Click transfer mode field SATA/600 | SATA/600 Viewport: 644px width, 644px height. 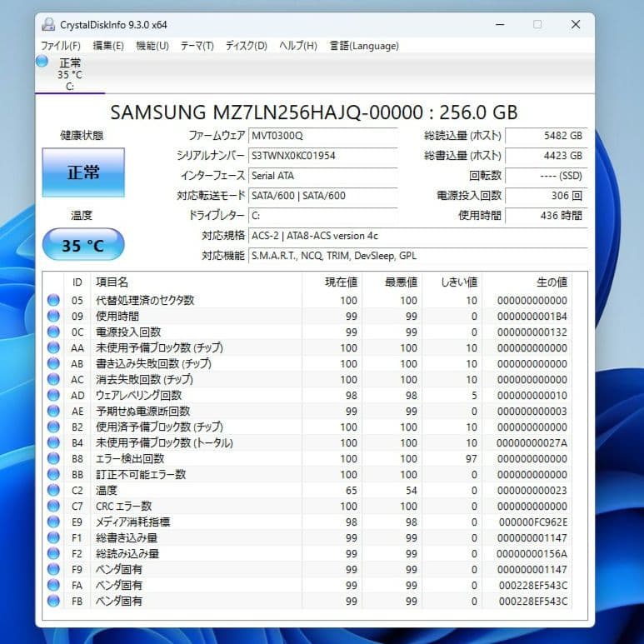tap(322, 196)
